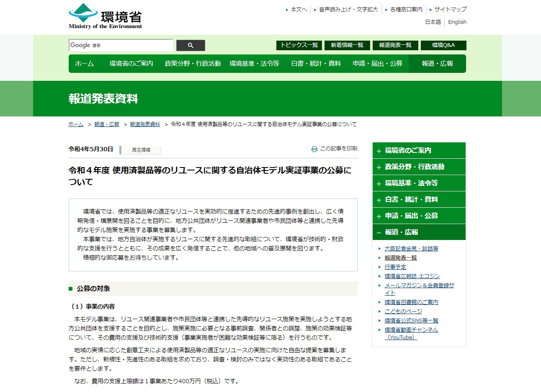
Task: Expand the 環境省のご案内 sidebar section
Action: [x=379, y=151]
